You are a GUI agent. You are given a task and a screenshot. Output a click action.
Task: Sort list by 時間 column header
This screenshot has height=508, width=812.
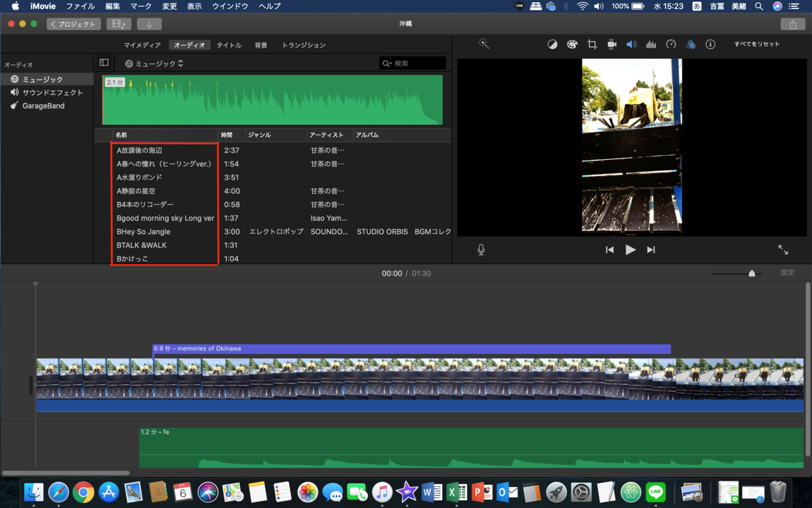pyautogui.click(x=226, y=135)
